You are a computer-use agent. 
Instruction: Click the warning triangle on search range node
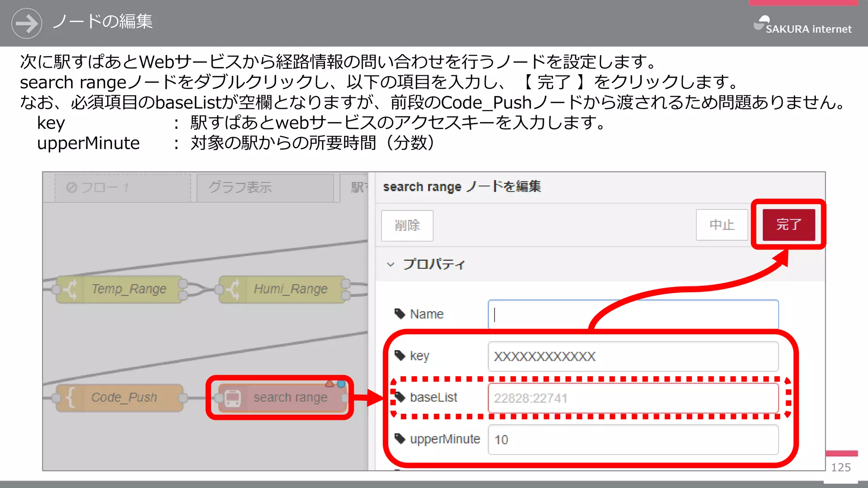pos(329,384)
